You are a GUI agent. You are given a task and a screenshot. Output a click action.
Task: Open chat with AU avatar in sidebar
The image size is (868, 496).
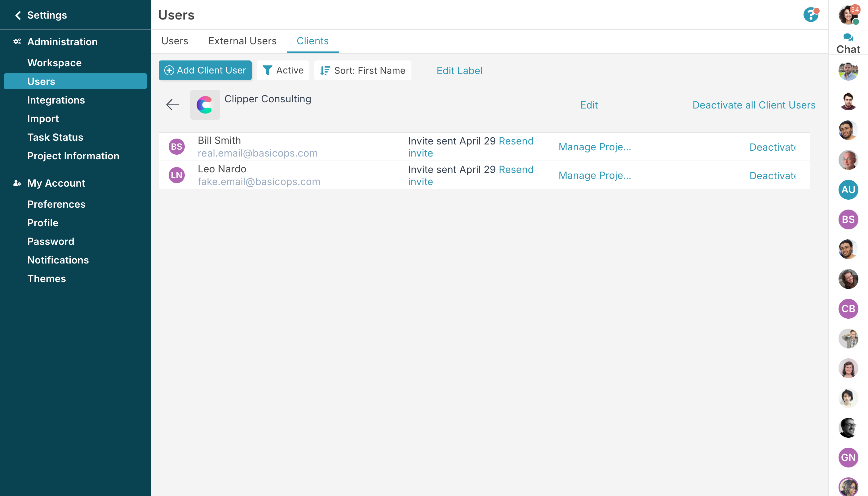click(x=848, y=190)
